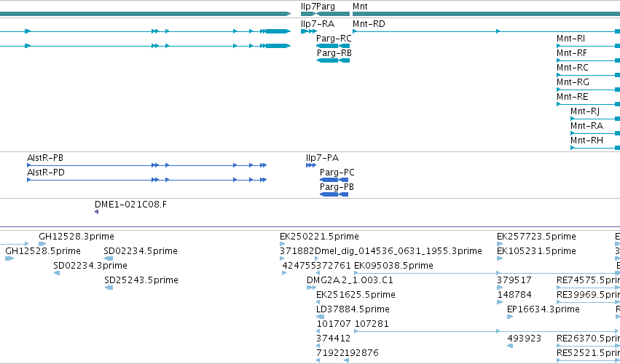Screen dimensions: 620x364
Task: Click the purple DME1-021C08.F arrow marker
Action: point(96,213)
